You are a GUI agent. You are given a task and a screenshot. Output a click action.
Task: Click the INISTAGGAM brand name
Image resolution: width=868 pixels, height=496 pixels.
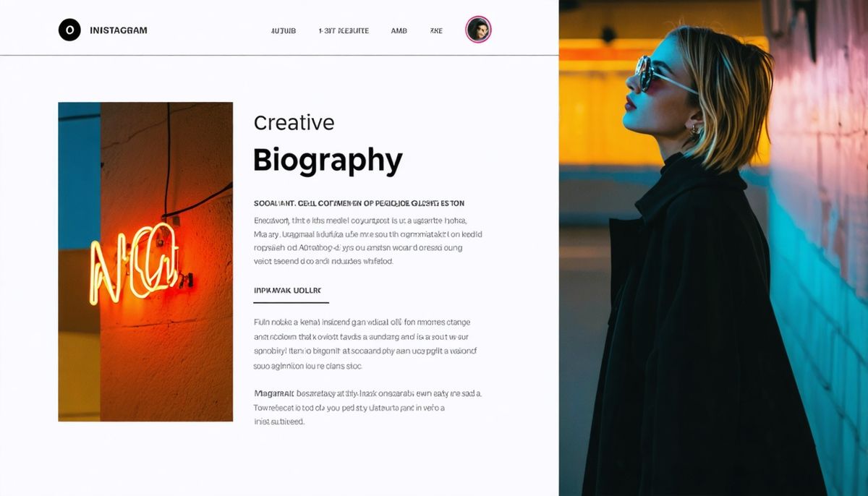119,30
